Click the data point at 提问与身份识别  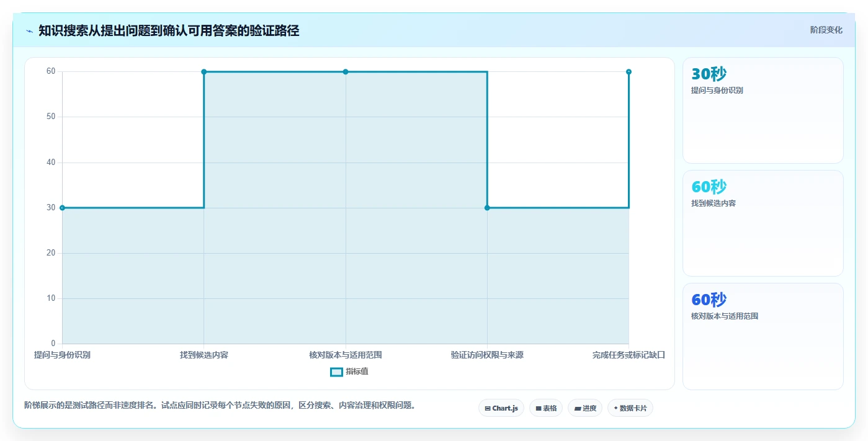[x=62, y=208]
